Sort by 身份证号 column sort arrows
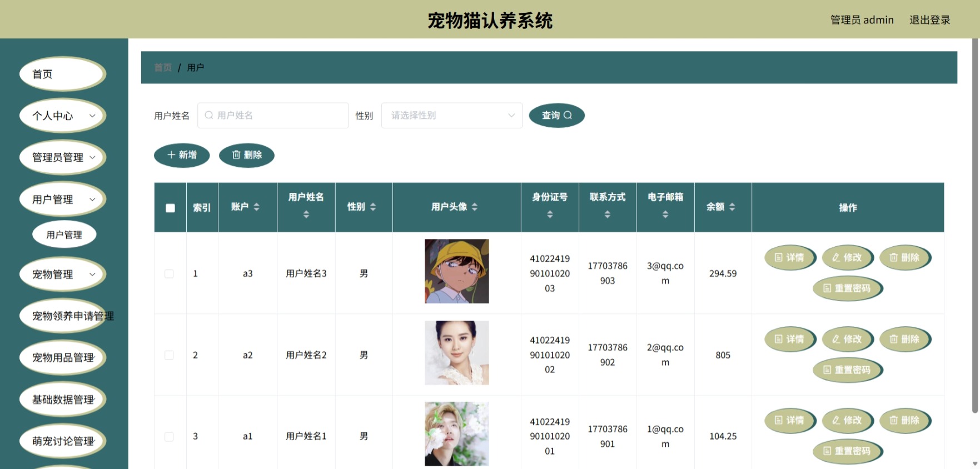 pyautogui.click(x=550, y=214)
